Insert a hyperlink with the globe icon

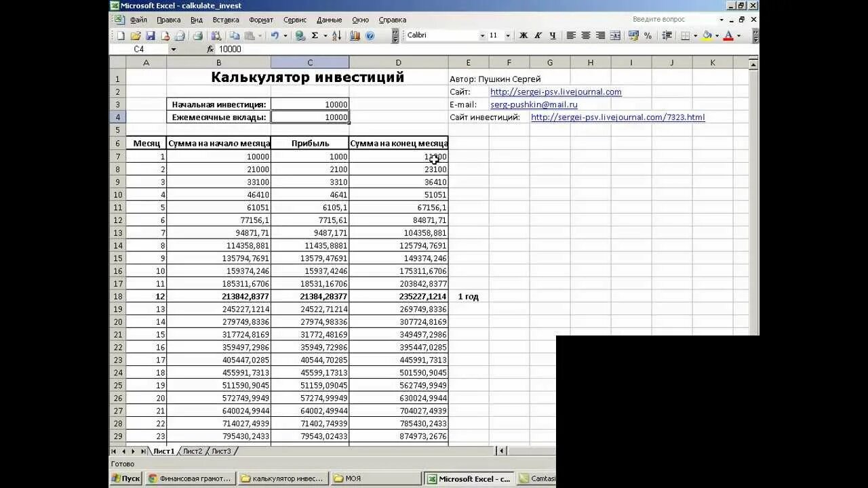click(x=300, y=35)
